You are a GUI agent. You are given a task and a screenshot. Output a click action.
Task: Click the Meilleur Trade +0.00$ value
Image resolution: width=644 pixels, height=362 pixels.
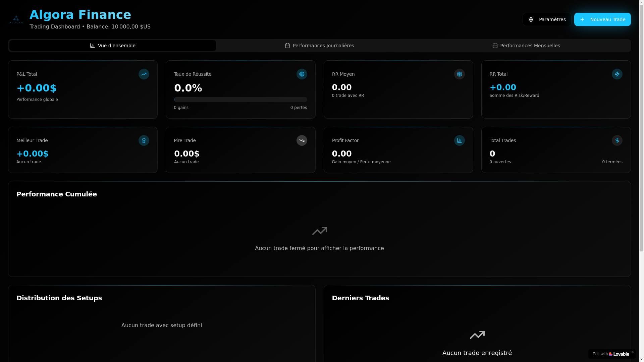[x=33, y=154]
